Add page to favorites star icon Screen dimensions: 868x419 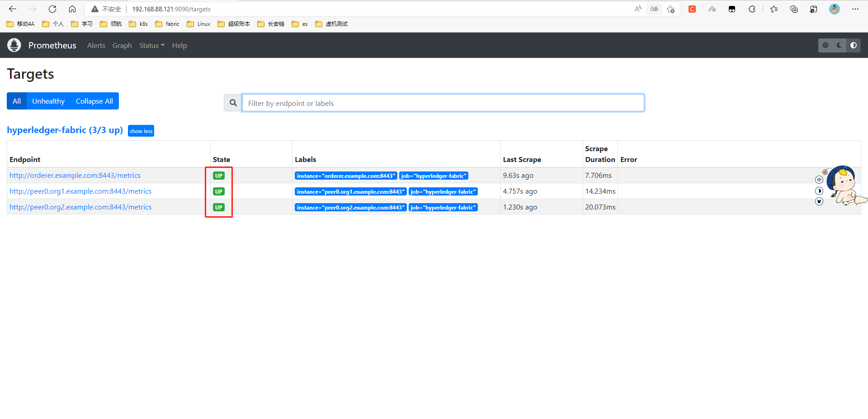tap(671, 9)
